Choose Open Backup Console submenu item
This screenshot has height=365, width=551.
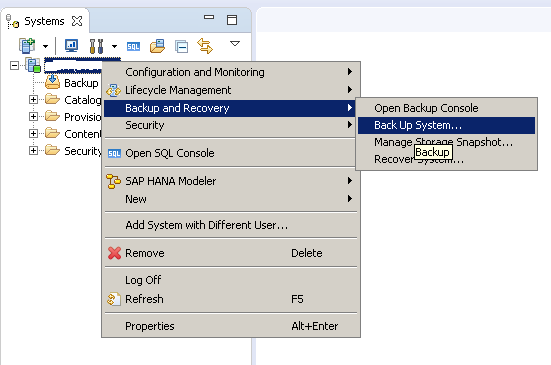click(446, 108)
